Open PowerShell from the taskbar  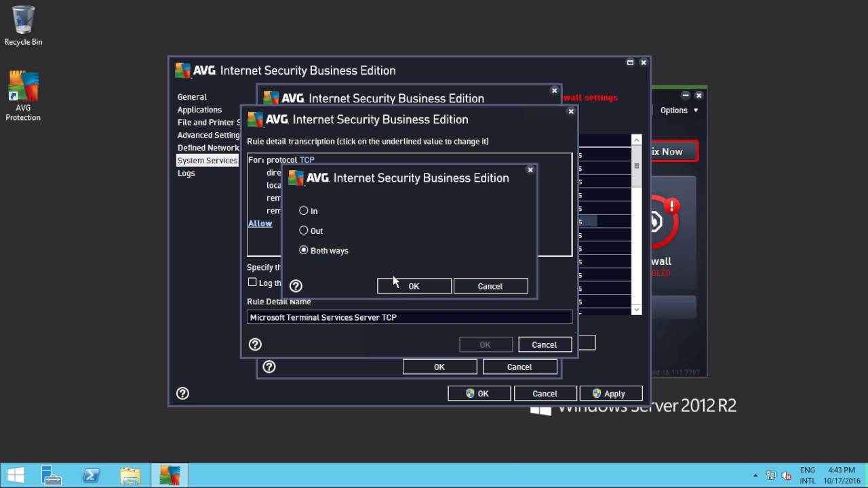pos(91,475)
